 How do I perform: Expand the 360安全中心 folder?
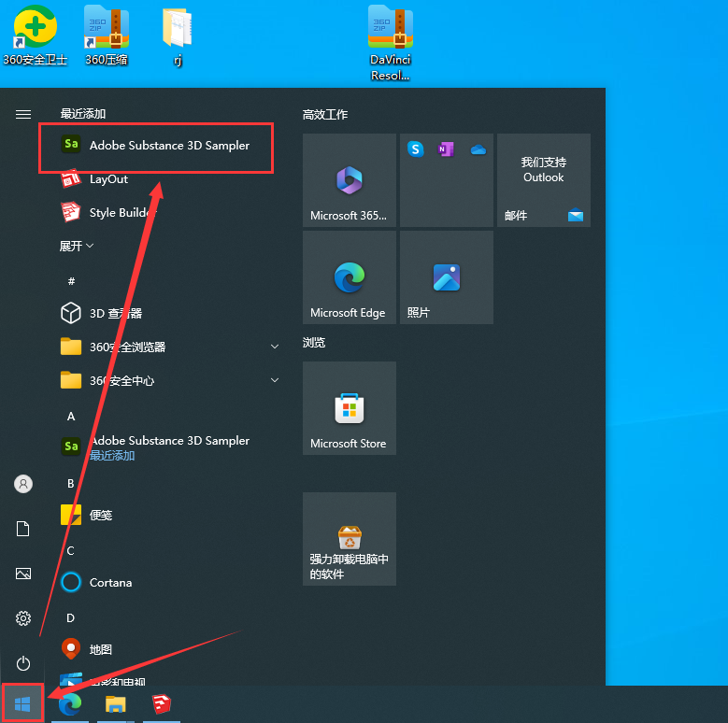170,380
